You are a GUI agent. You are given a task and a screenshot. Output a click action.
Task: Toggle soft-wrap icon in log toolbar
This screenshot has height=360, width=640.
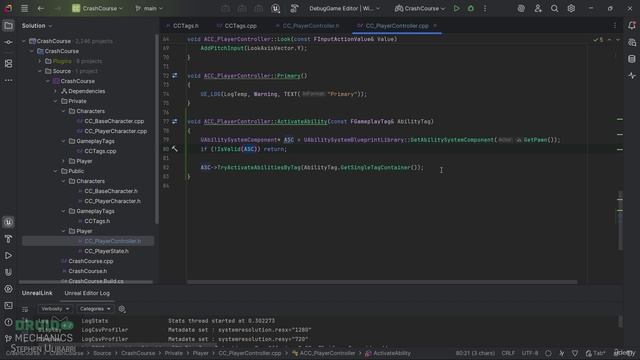point(25,309)
